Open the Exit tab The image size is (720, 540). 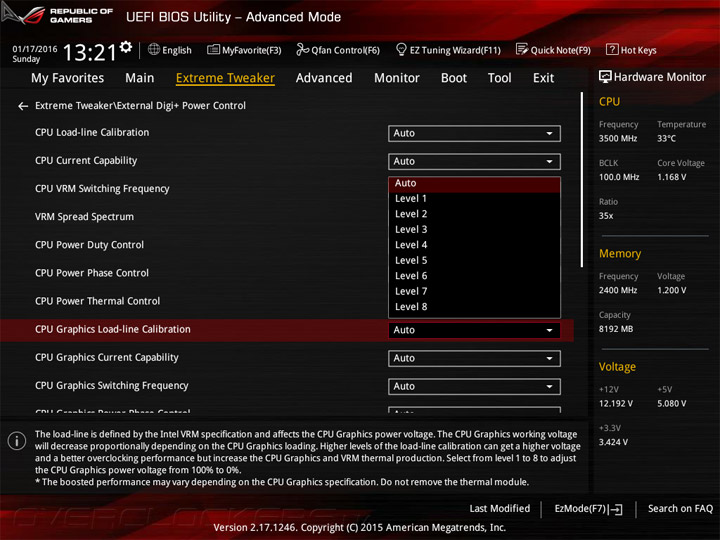click(543, 78)
